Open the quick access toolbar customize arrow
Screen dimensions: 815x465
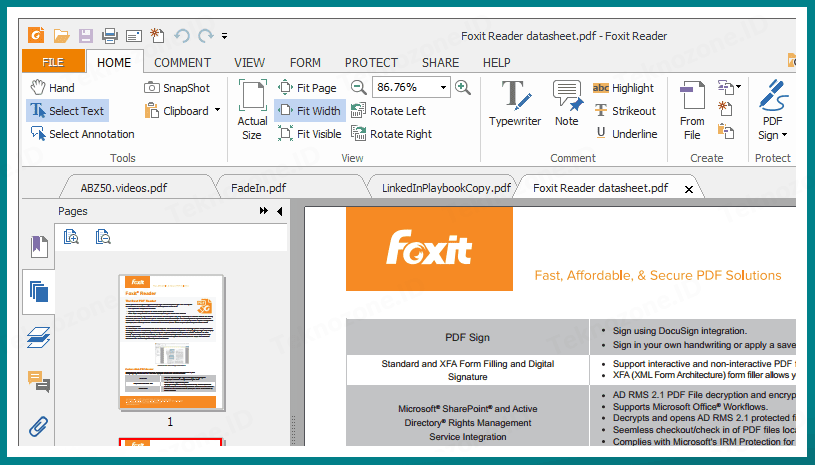(225, 36)
